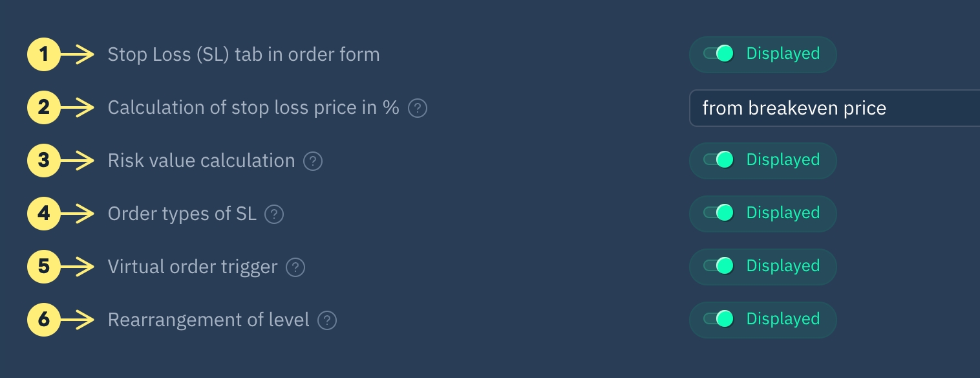Toggle Stop Loss tab in order form display
Viewport: 980px width, 378px height.
click(x=719, y=54)
